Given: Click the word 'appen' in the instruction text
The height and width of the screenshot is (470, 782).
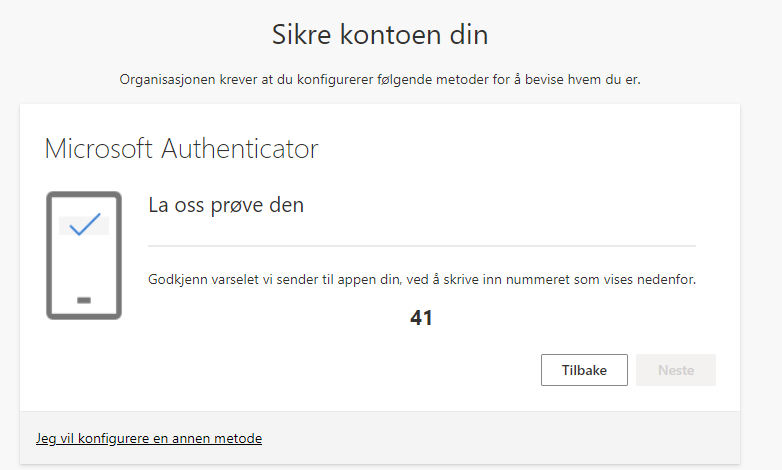Looking at the screenshot, I should 362,280.
